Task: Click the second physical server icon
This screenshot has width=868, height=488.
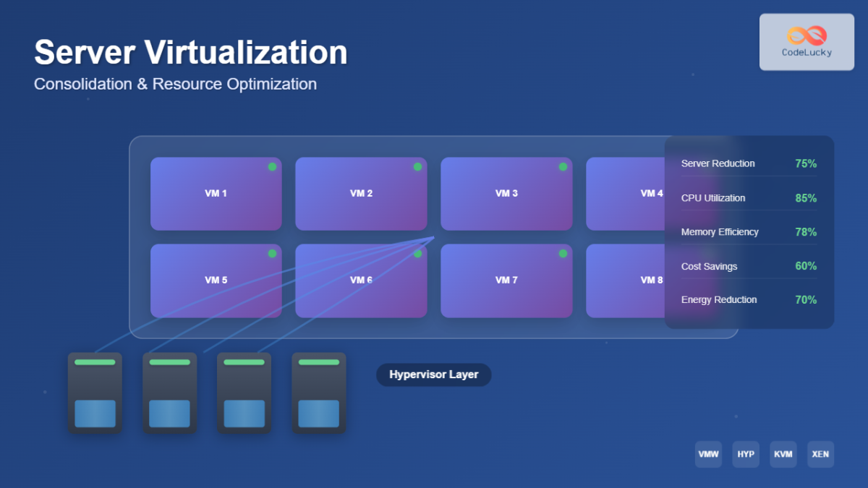Action: [169, 392]
